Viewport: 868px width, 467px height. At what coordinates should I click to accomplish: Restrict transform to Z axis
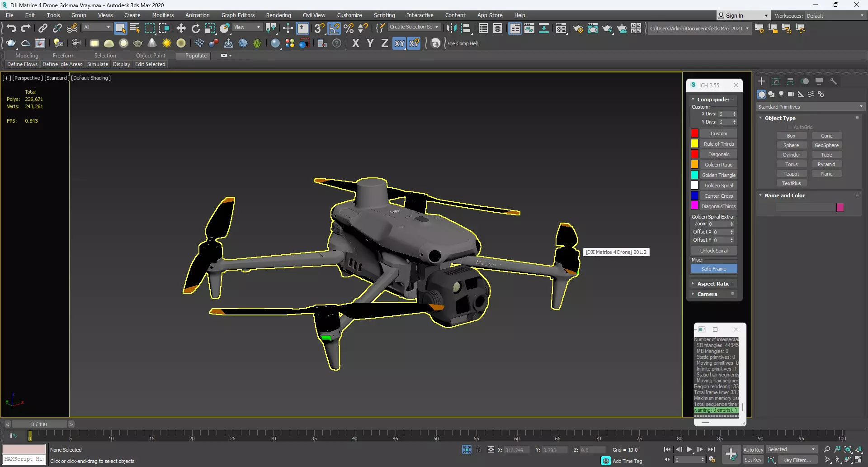(x=385, y=43)
